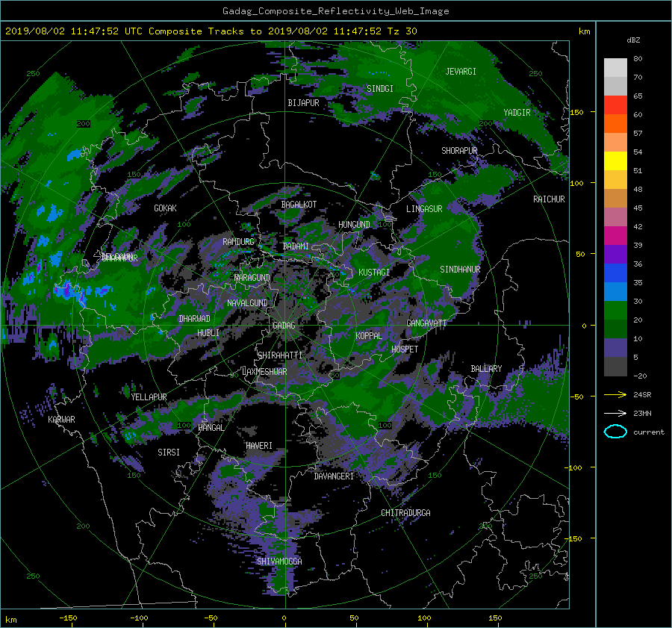Click the 100 tick on bottom axis
Viewport: 672px width, 628px height.
[x=424, y=618]
